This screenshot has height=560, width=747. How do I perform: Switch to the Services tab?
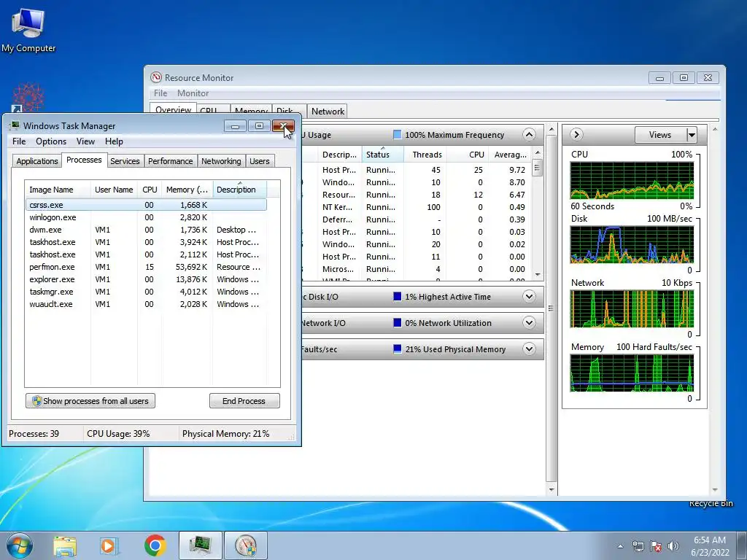[x=125, y=161]
